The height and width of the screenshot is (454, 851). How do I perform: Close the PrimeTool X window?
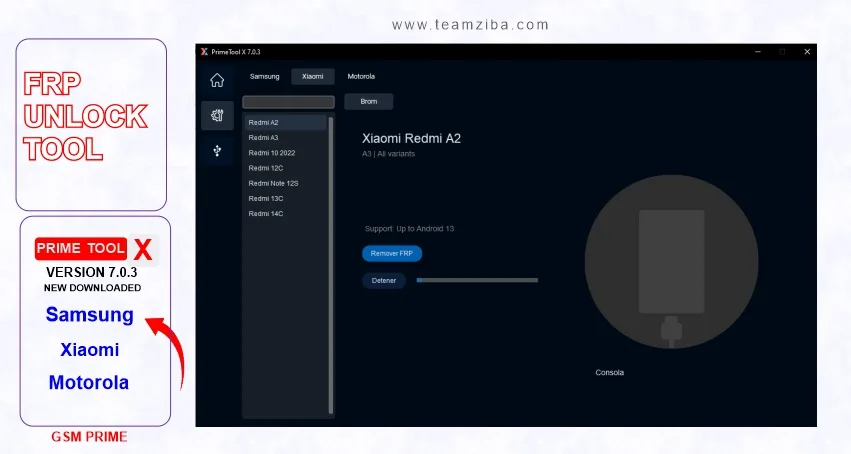(807, 52)
